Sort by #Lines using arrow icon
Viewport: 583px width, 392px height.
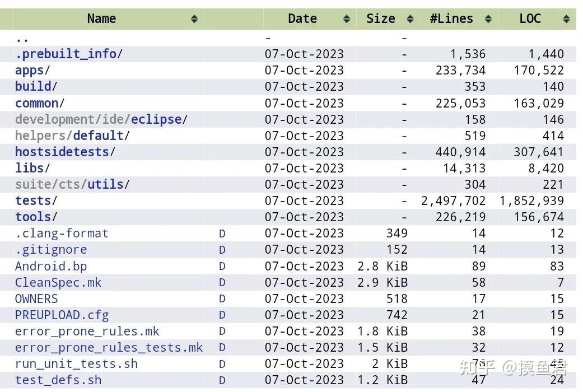coord(488,19)
